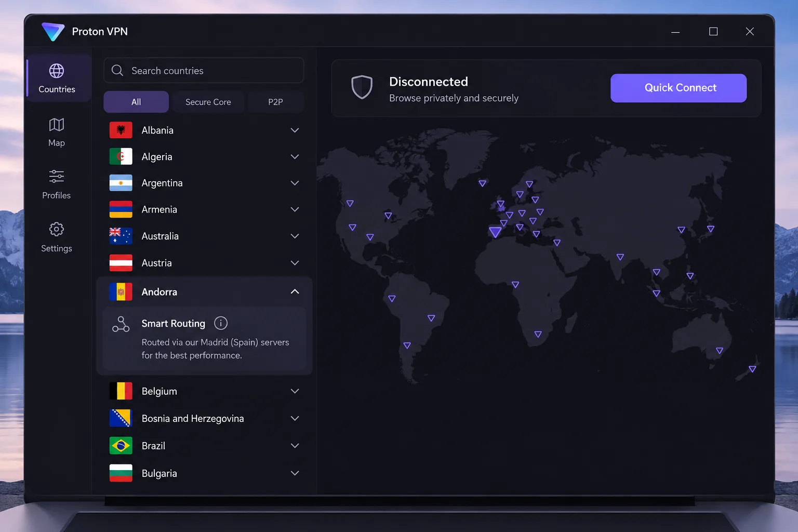
Task: Expand the Austria server list
Action: point(295,263)
